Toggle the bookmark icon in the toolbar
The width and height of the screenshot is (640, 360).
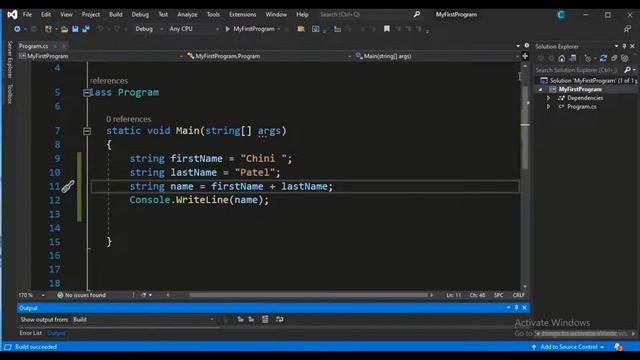click(x=387, y=29)
